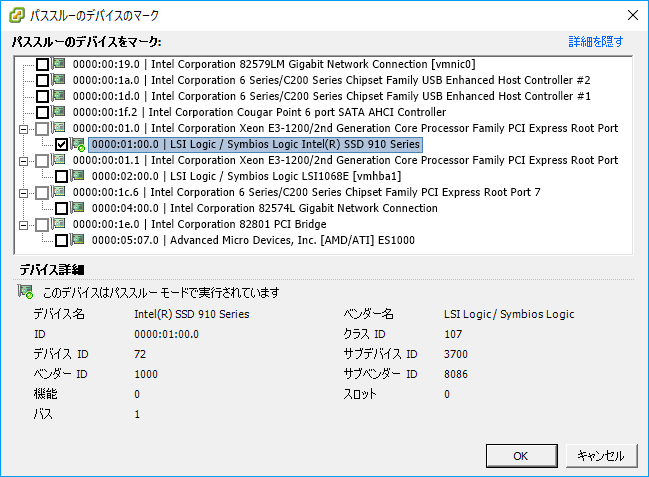
Task: Select the 0000:02:00.0 LSI1068E row
Action: [x=246, y=176]
